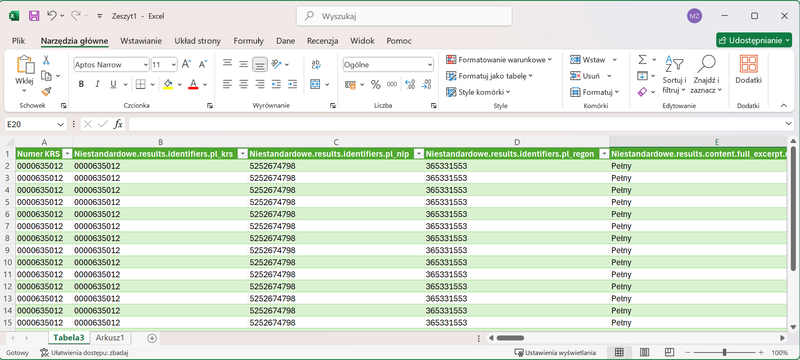Screen dimensions: 800x360
Task: Apply Percent style with % icon
Action: [376, 84]
